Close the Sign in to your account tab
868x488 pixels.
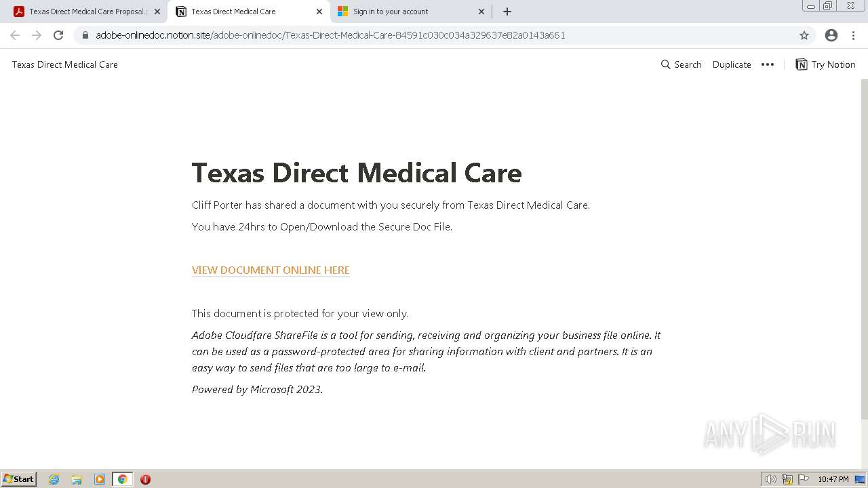pos(481,12)
